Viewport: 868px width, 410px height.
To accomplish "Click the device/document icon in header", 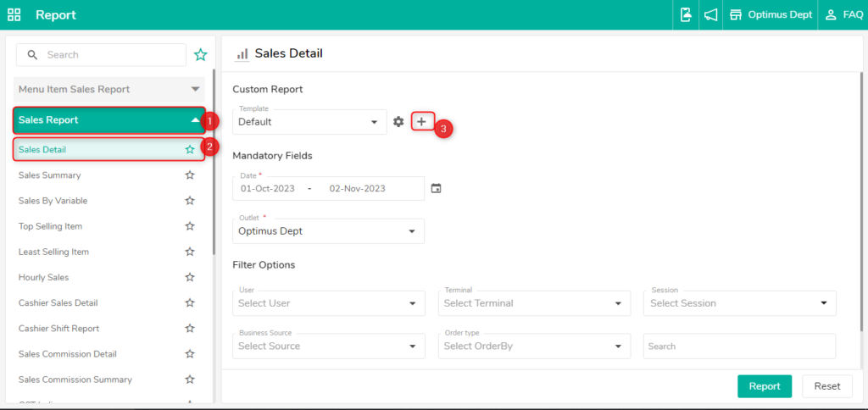I will tap(686, 15).
